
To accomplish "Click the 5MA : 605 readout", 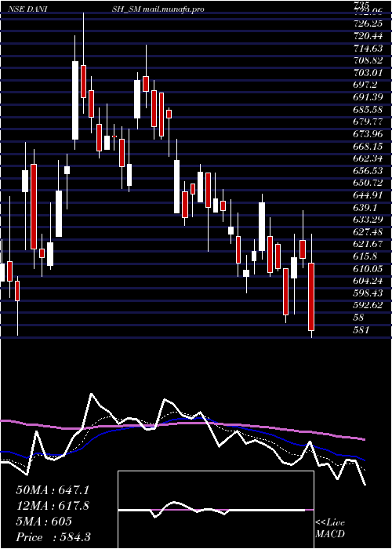I will [x=44, y=521].
